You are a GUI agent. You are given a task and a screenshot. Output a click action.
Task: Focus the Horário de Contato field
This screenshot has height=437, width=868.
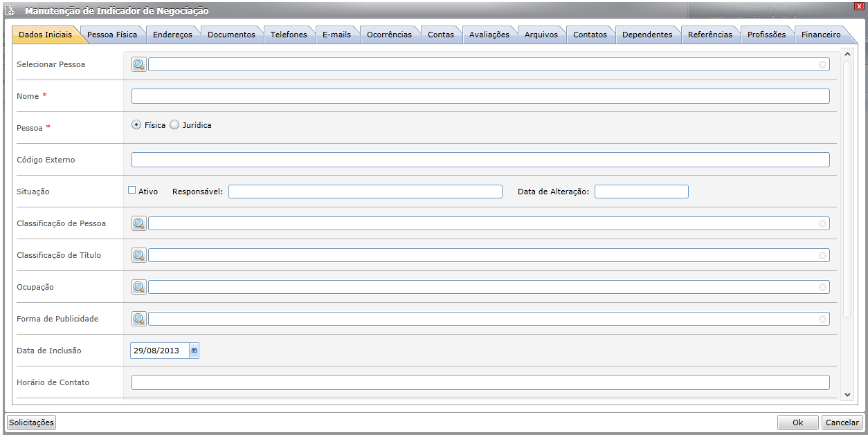coord(480,382)
